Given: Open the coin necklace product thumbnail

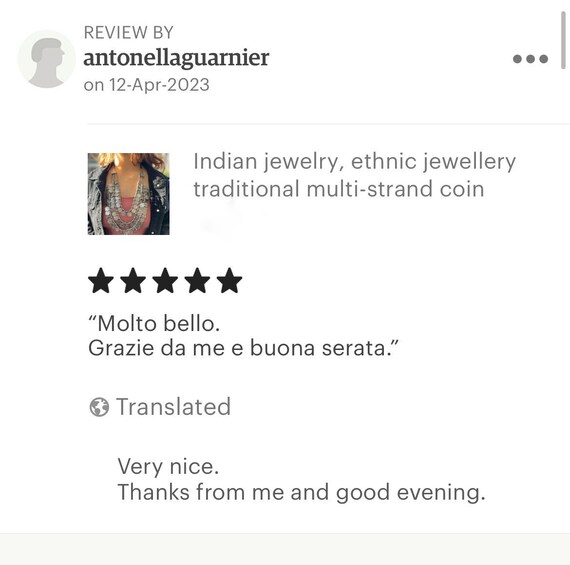Looking at the screenshot, I should point(129,194).
